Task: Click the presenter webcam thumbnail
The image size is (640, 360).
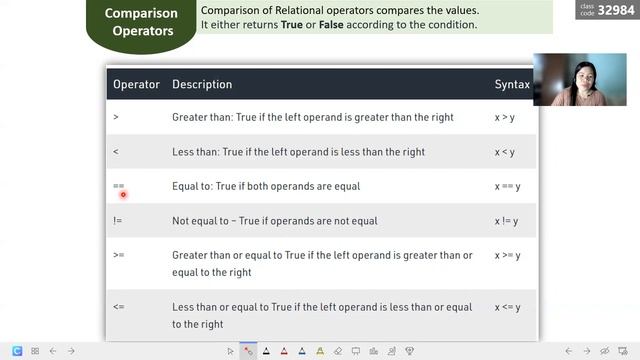Action: (x=580, y=80)
